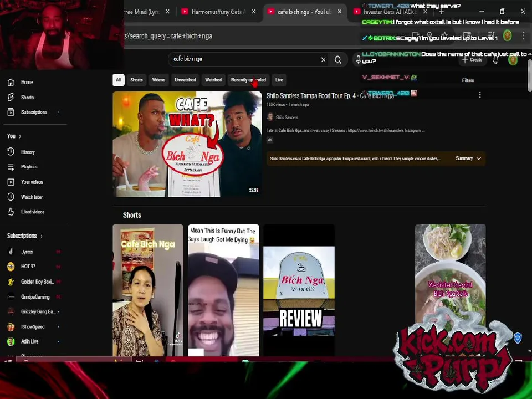Select the Watched filter chip
This screenshot has width=532, height=399.
point(213,80)
